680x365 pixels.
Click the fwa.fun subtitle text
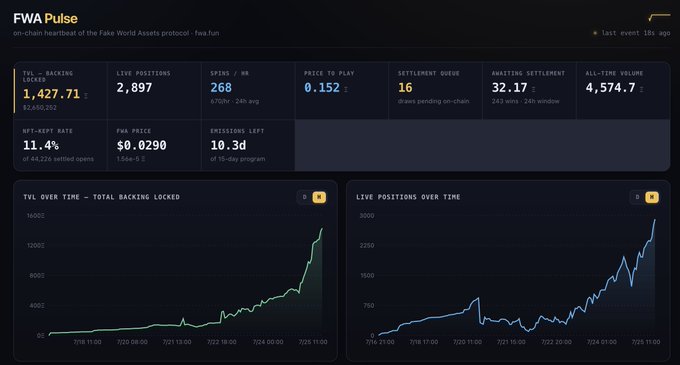(207, 33)
